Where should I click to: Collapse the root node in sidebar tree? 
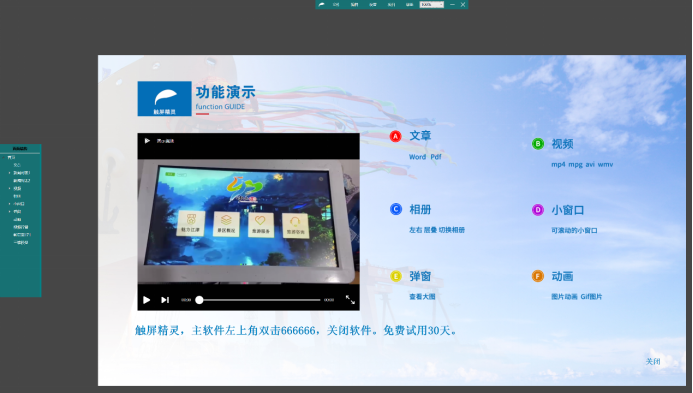click(4, 157)
